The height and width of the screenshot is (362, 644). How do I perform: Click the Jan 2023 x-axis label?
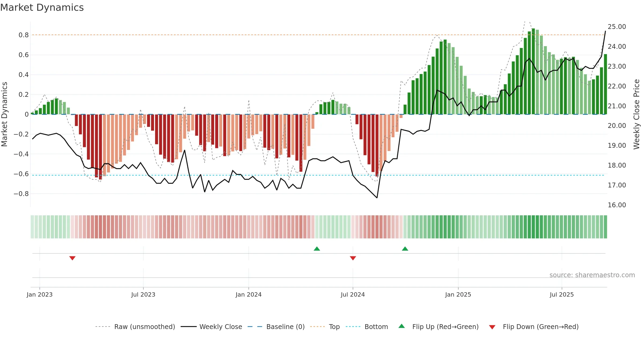pyautogui.click(x=39, y=294)
